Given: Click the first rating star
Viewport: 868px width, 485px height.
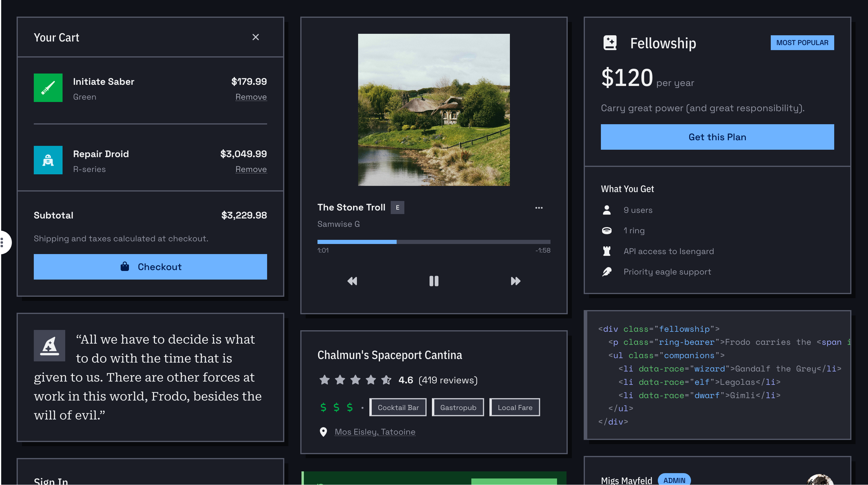Looking at the screenshot, I should (x=324, y=380).
